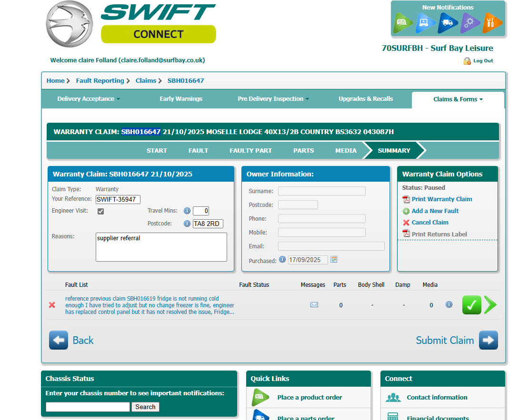519x420 pixels.
Task: Click the TA8 2RD postcode field
Action: [208, 224]
